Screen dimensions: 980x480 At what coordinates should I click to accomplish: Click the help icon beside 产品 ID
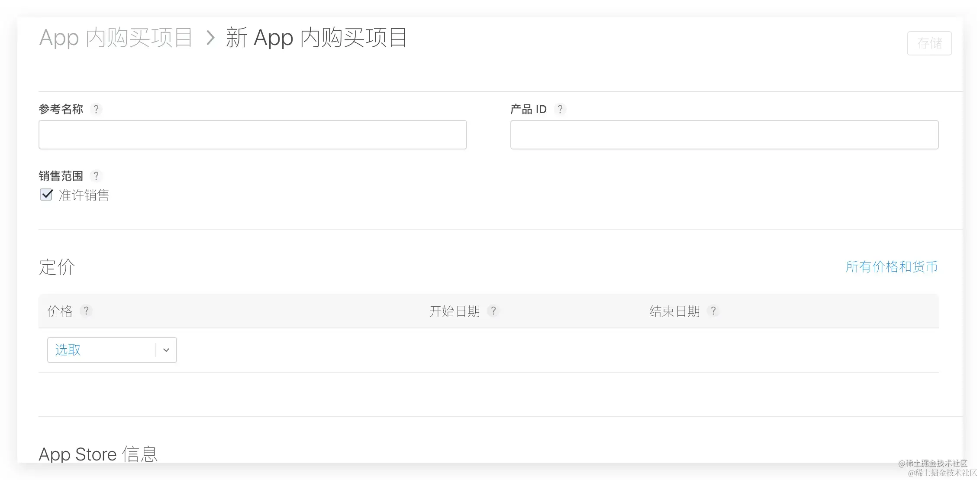coord(560,109)
